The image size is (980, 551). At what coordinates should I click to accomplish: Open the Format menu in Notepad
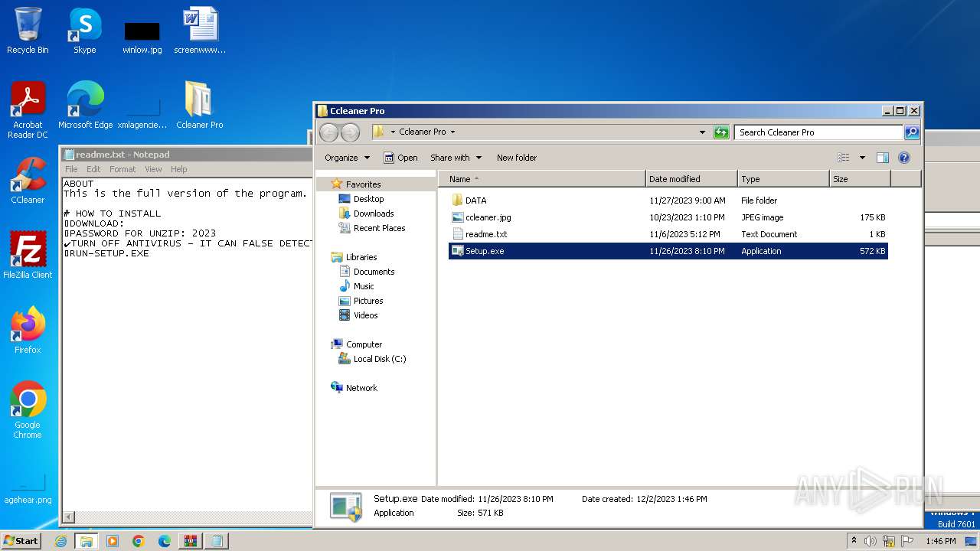(x=122, y=169)
